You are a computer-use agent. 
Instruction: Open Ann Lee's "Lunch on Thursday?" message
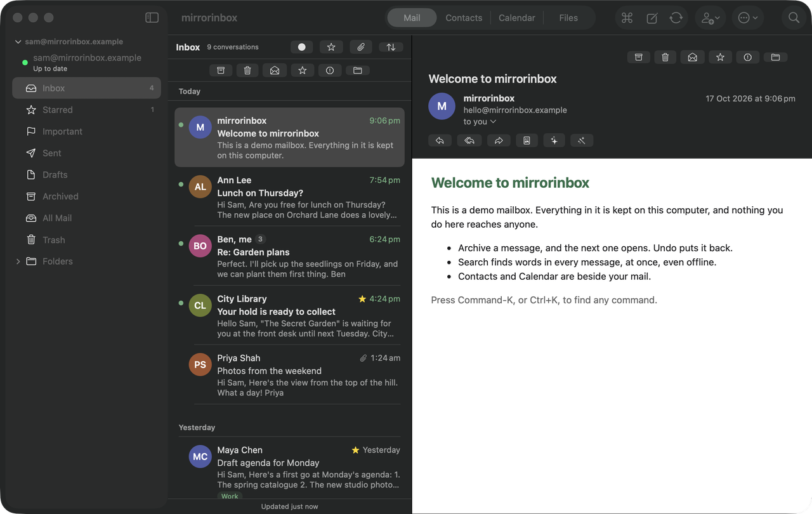point(289,197)
